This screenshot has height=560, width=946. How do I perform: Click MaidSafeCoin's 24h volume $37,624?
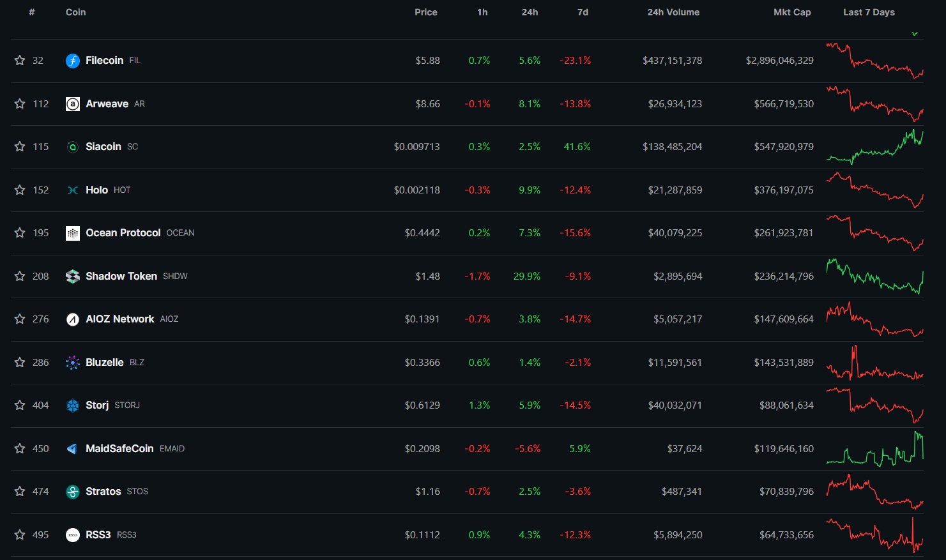click(685, 448)
